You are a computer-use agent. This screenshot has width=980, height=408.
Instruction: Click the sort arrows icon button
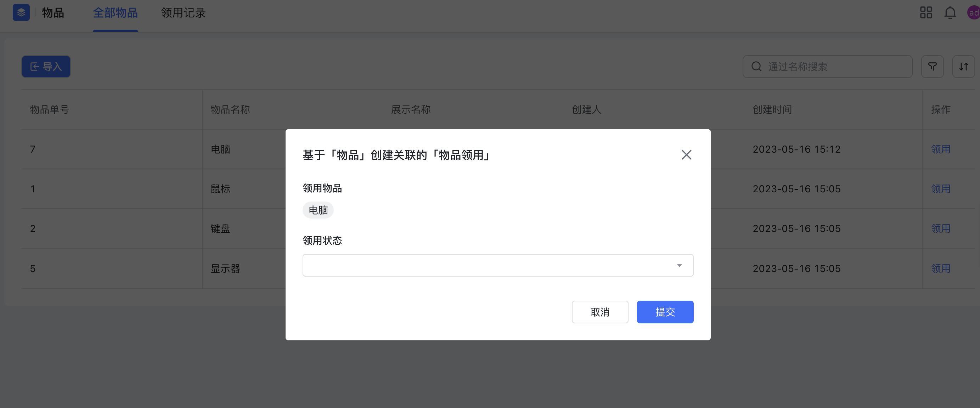click(x=963, y=67)
